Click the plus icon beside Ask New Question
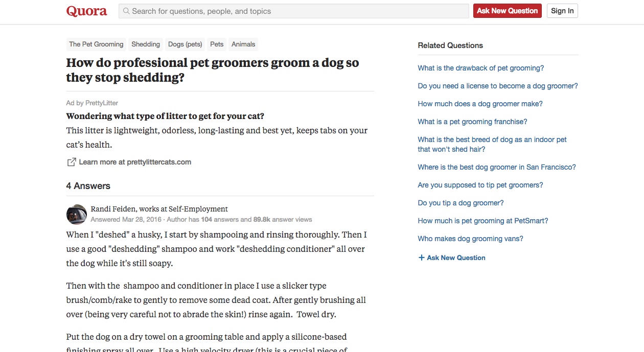Viewport: 644px width, 352px height. 421,257
